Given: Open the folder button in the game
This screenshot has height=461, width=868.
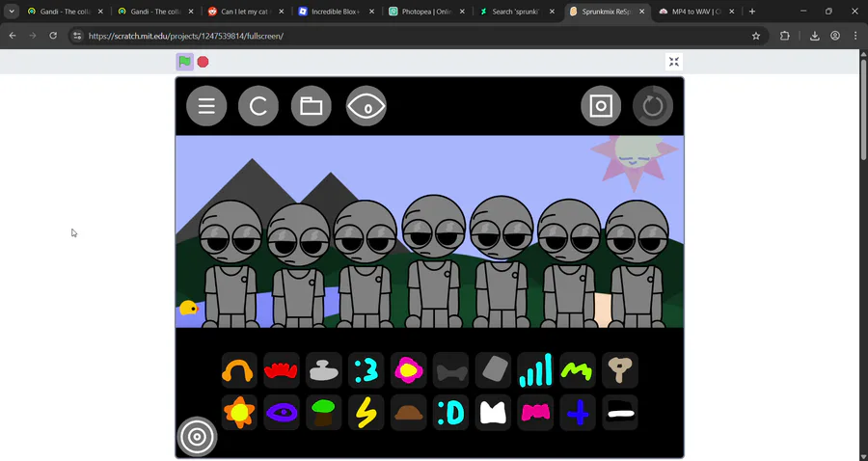Looking at the screenshot, I should coord(312,106).
